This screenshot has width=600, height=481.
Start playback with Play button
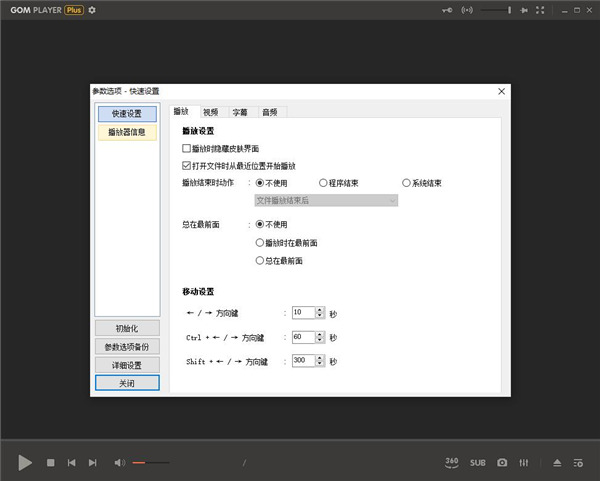[25, 463]
